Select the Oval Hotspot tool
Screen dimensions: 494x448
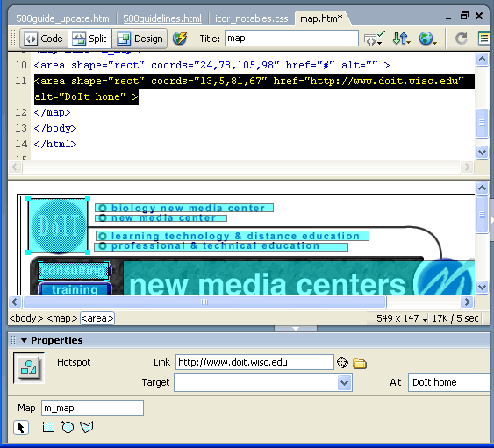pos(68,427)
